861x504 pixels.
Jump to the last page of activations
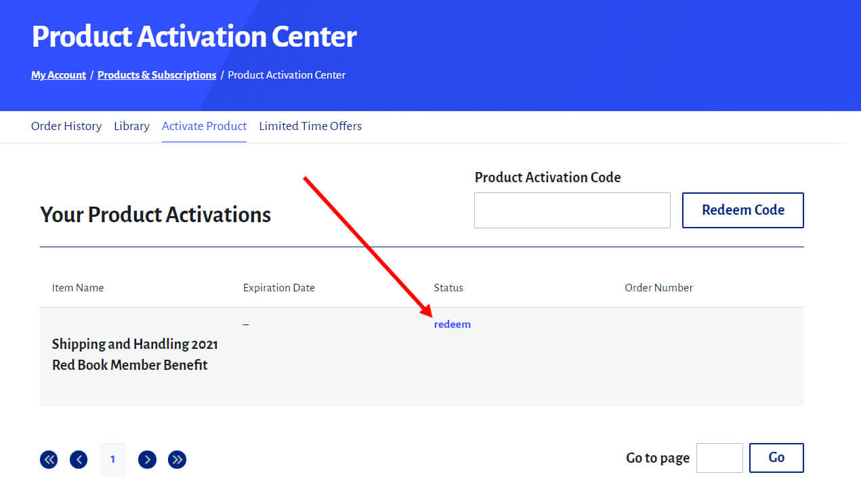pos(177,460)
